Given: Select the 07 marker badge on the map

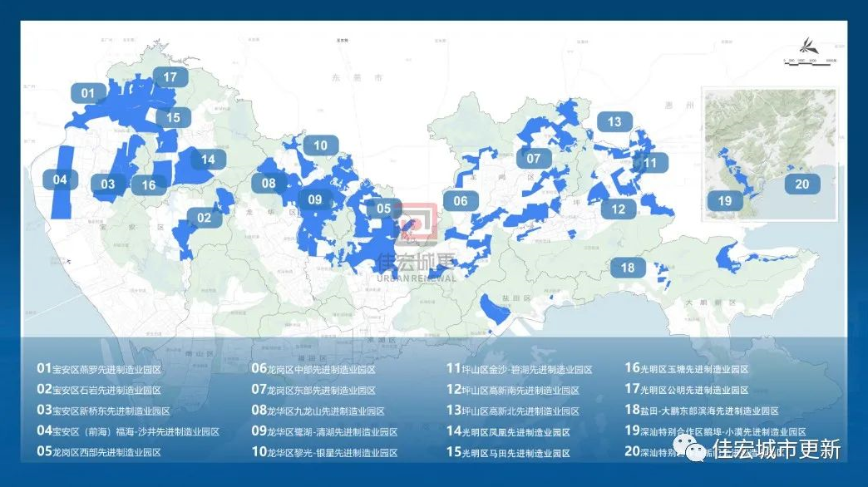Looking at the screenshot, I should point(533,158).
